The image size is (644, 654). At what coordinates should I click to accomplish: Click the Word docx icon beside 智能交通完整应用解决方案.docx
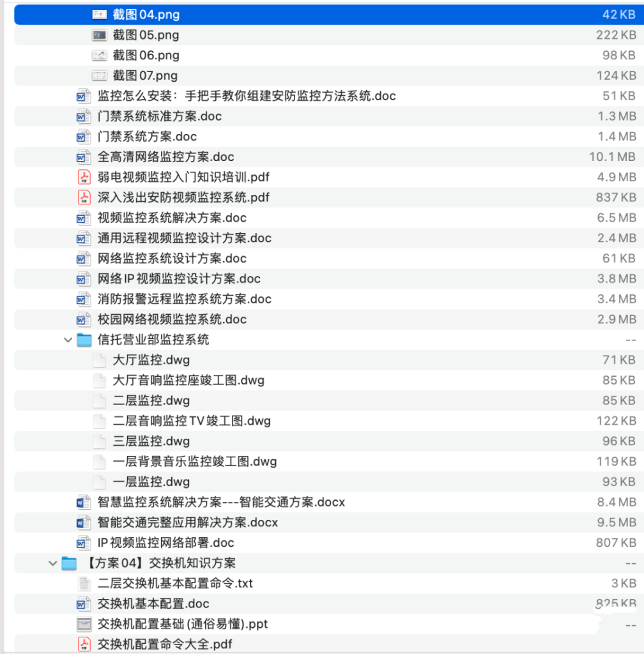[x=82, y=522]
